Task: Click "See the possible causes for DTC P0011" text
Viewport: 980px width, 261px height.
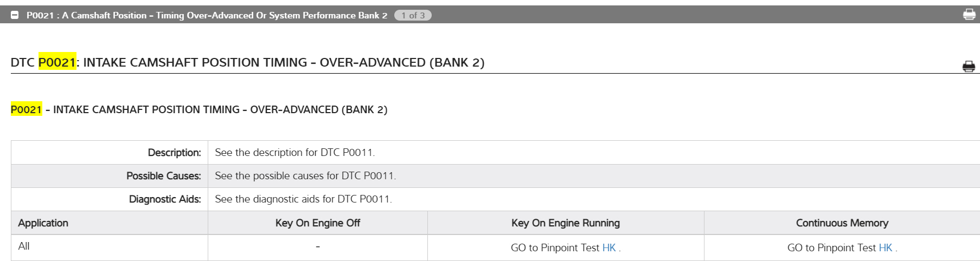Action: (305, 176)
